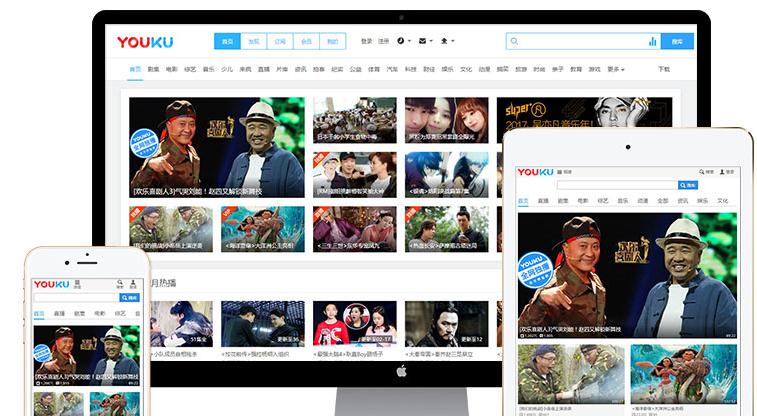Open the bearded man drama thumbnail on desktop
The height and width of the screenshot is (416, 757).
click(447, 324)
